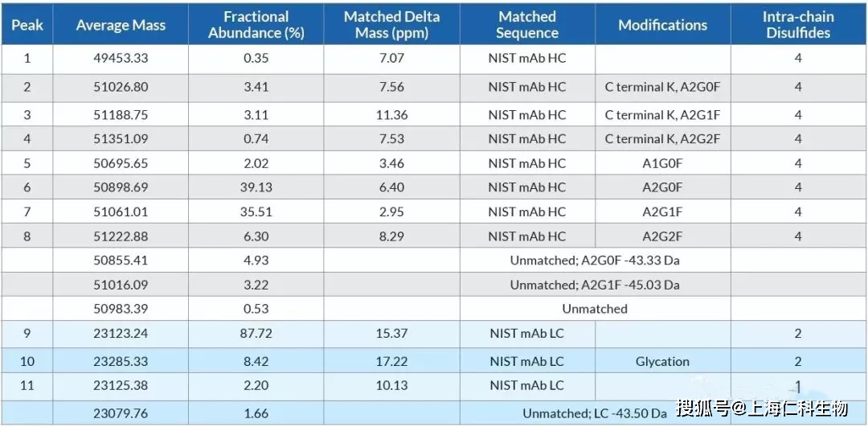Image resolution: width=868 pixels, height=427 pixels.
Task: Select the Glycation modification cell
Action: (662, 362)
